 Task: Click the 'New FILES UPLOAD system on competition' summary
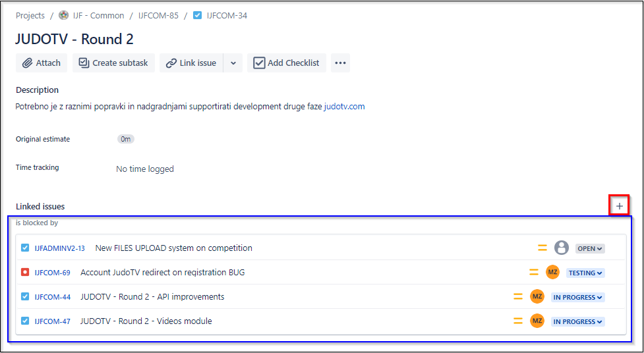tap(174, 248)
